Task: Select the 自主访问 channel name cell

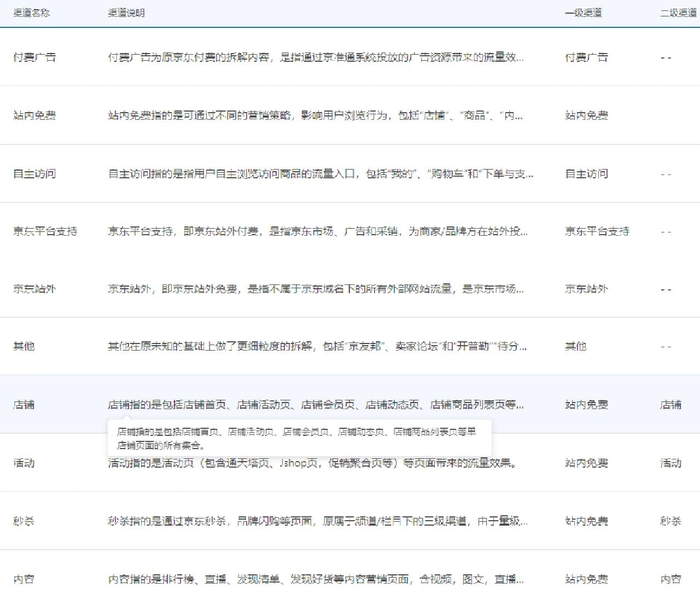Action: [x=34, y=174]
